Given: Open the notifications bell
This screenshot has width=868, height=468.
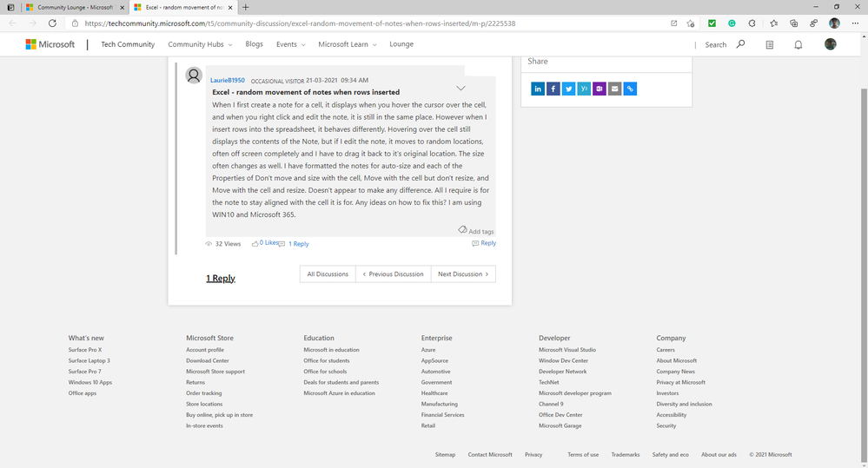Looking at the screenshot, I should (798, 45).
